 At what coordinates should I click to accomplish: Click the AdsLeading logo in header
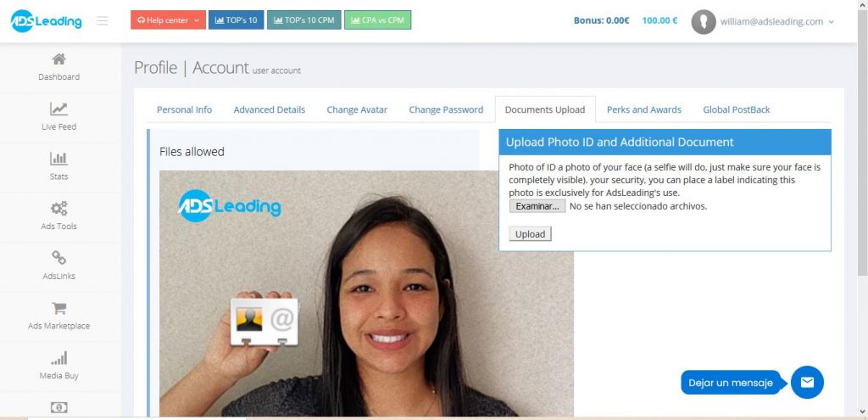tap(47, 21)
